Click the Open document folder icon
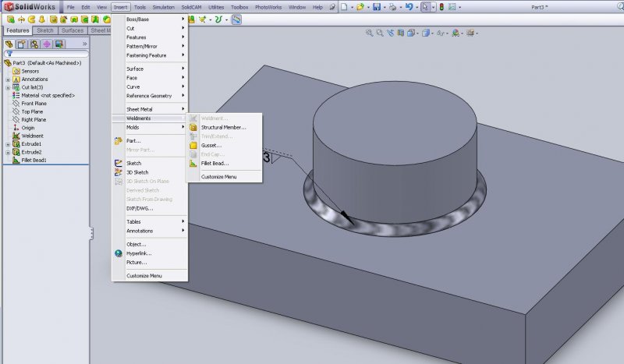 pyautogui.click(x=360, y=7)
